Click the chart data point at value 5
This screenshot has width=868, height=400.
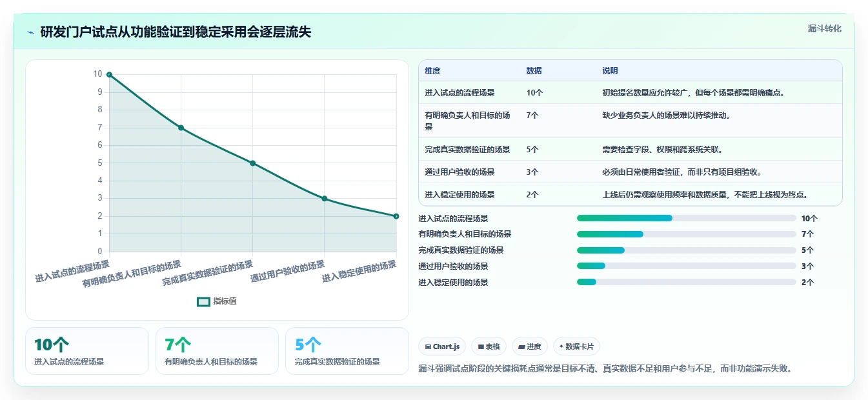252,163
